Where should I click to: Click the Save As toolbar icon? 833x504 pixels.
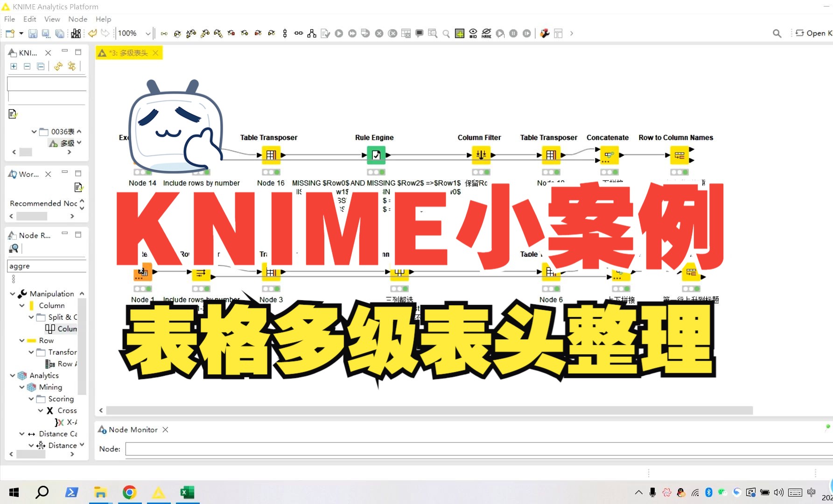[x=46, y=34]
